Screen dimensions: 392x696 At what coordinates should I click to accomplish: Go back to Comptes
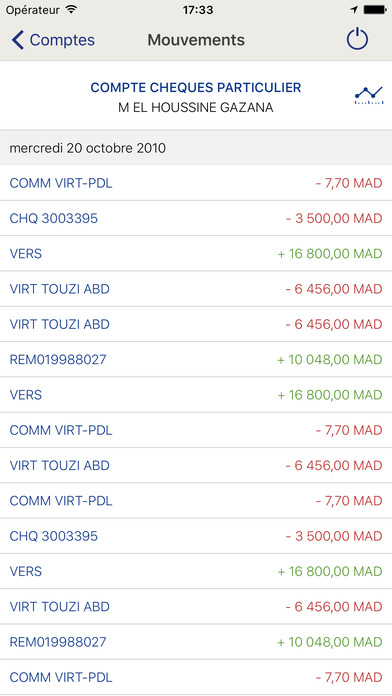[x=53, y=40]
